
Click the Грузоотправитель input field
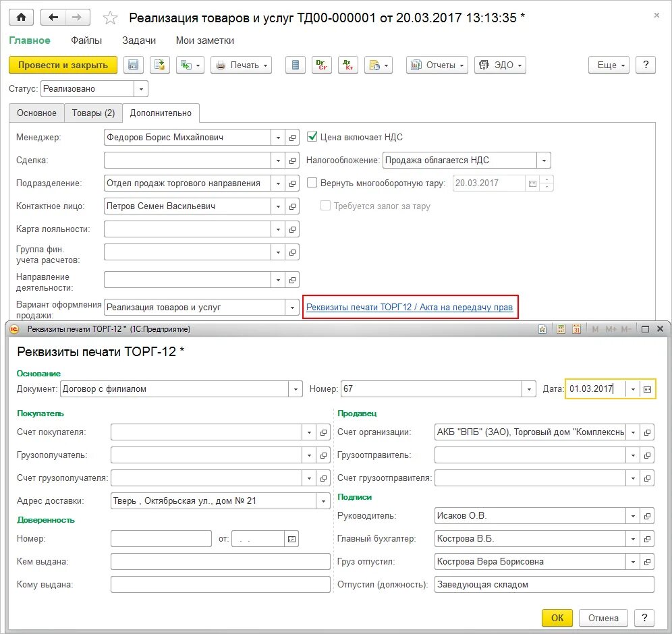click(x=530, y=455)
